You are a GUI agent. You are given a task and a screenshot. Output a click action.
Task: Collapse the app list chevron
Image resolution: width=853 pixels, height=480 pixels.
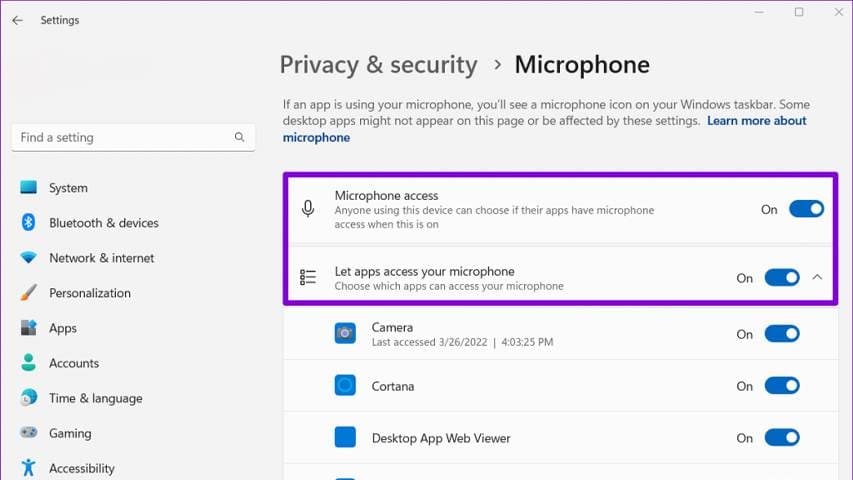(x=817, y=278)
